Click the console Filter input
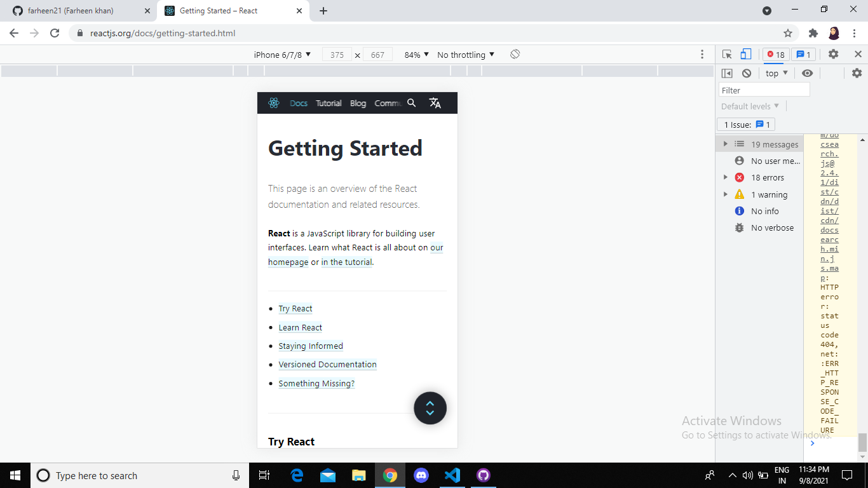868x488 pixels. [x=764, y=90]
